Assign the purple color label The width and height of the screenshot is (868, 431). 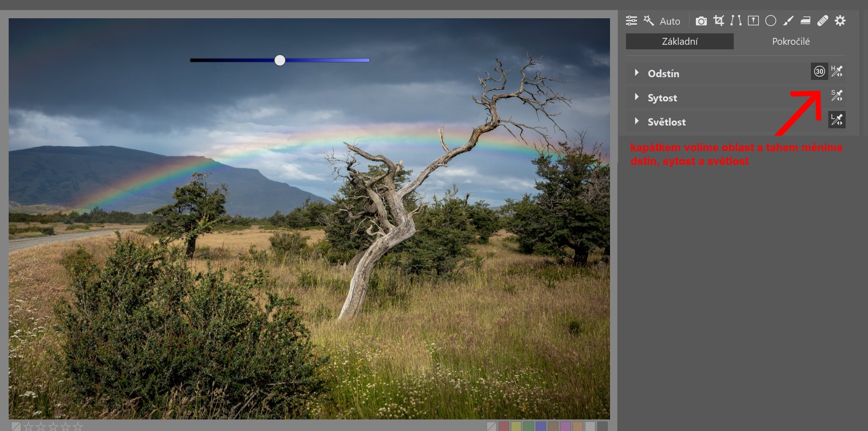pyautogui.click(x=565, y=426)
